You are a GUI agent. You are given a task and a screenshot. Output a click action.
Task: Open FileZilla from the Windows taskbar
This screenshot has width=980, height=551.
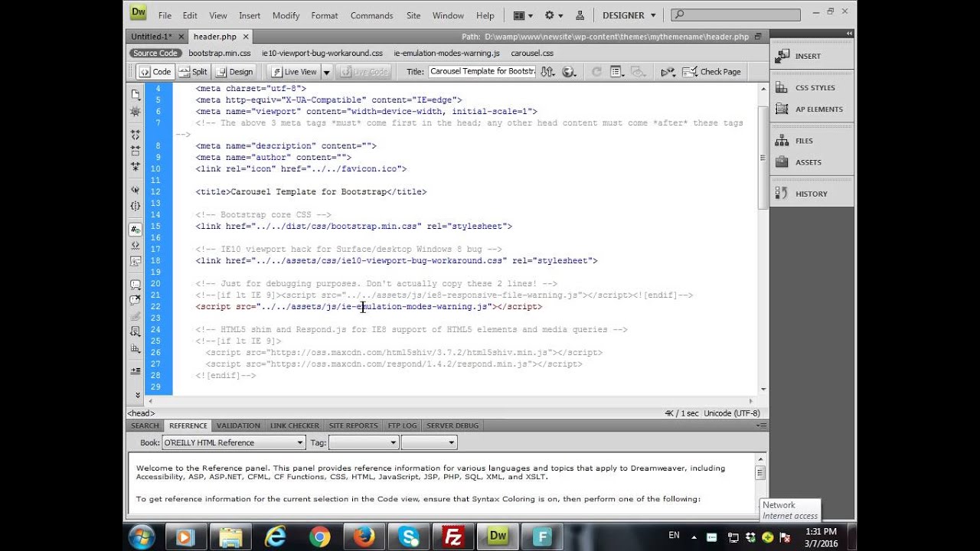[453, 537]
